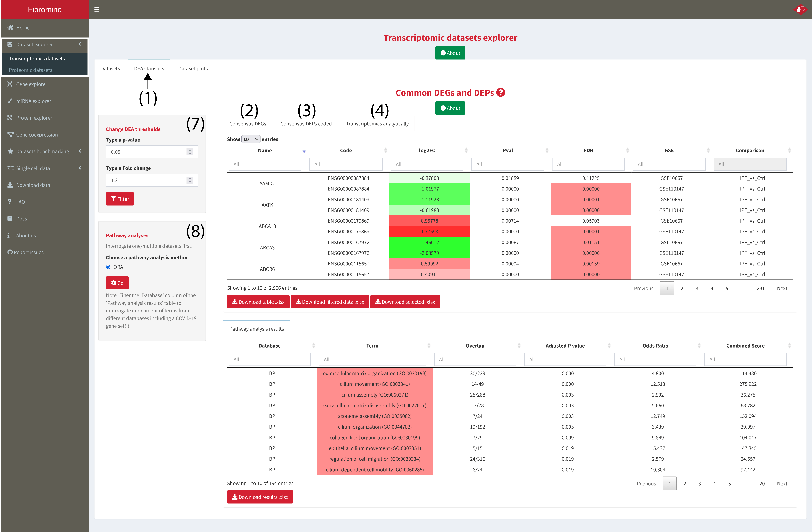This screenshot has width=812, height=532.
Task: Open miRNA explorer sidebar icon
Action: click(x=10, y=101)
